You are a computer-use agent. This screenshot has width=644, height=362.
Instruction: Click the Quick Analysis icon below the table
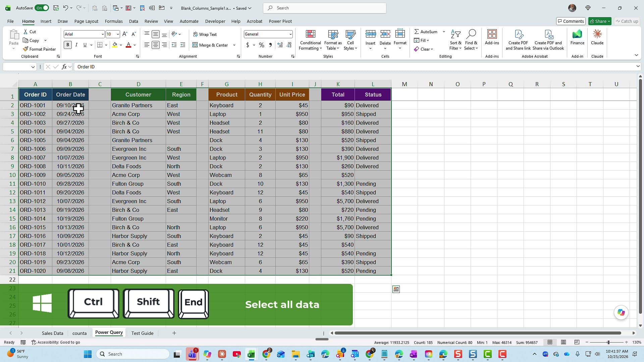tap(396, 289)
